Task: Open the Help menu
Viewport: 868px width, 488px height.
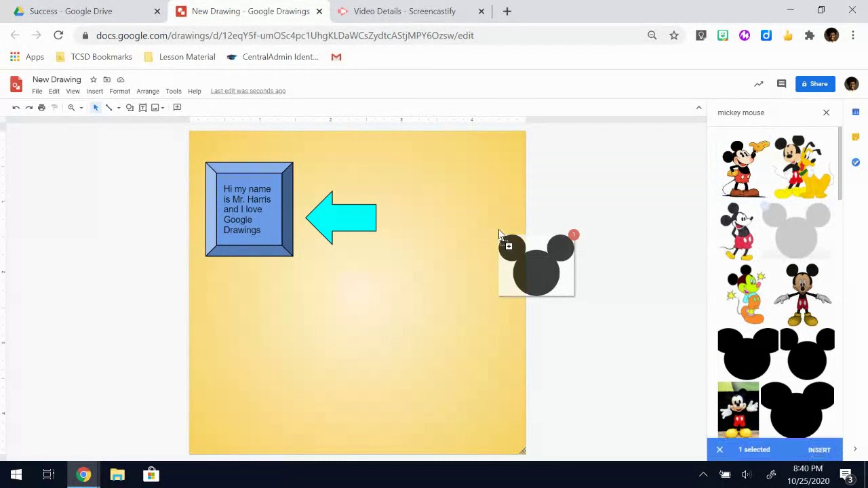Action: [x=195, y=91]
